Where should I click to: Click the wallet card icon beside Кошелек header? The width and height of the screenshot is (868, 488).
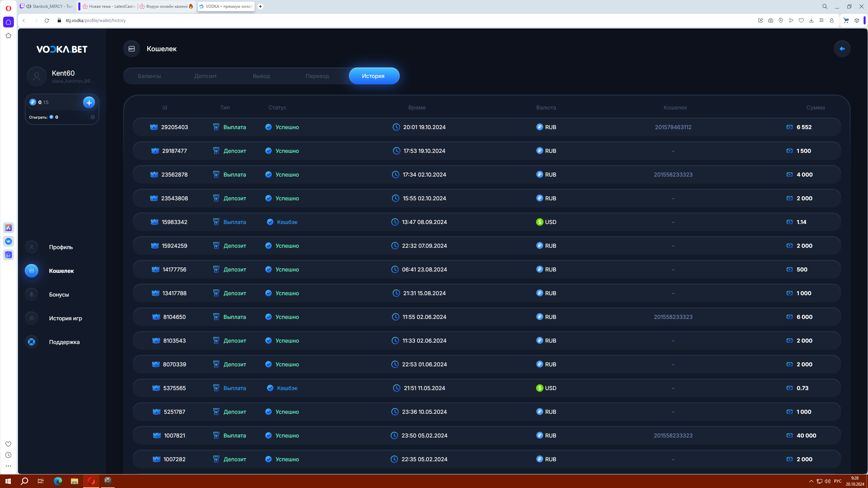click(x=132, y=49)
